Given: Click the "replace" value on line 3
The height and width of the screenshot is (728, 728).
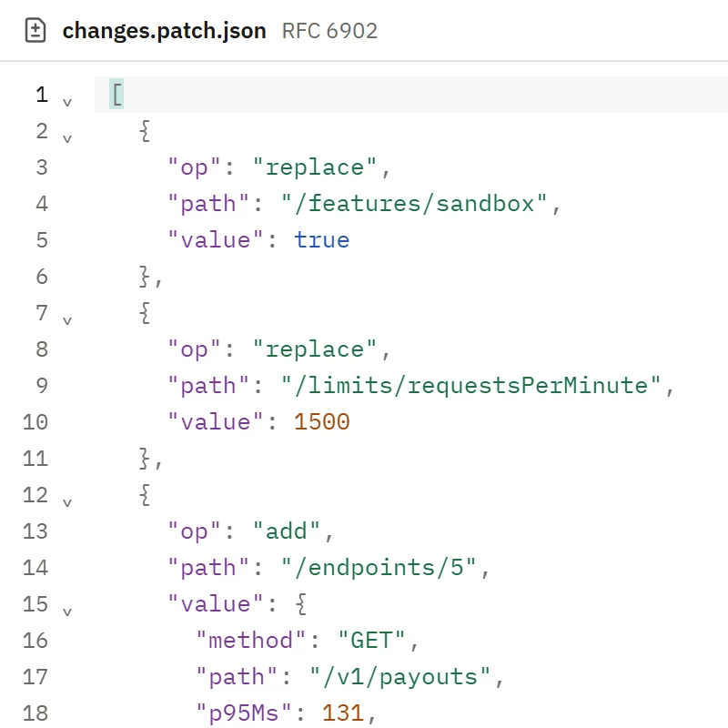Looking at the screenshot, I should 315,167.
